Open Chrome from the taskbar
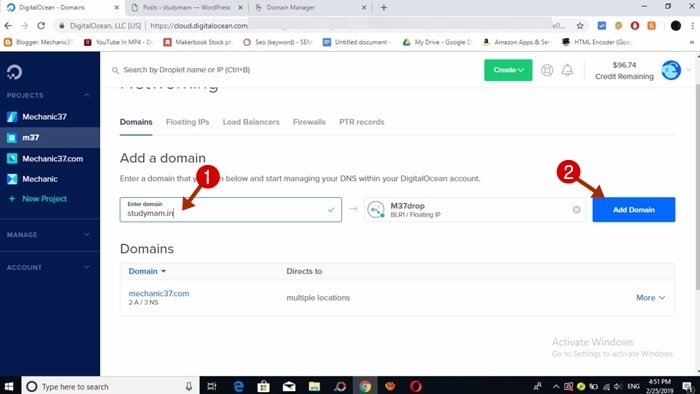 [365, 386]
